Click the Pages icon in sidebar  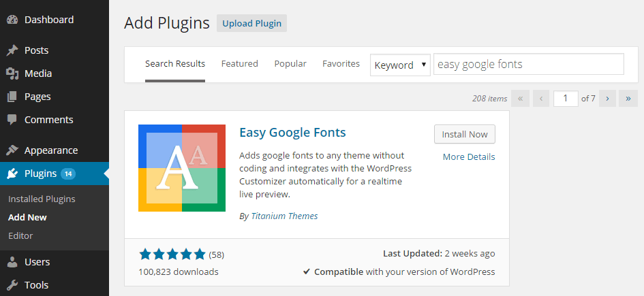click(12, 97)
